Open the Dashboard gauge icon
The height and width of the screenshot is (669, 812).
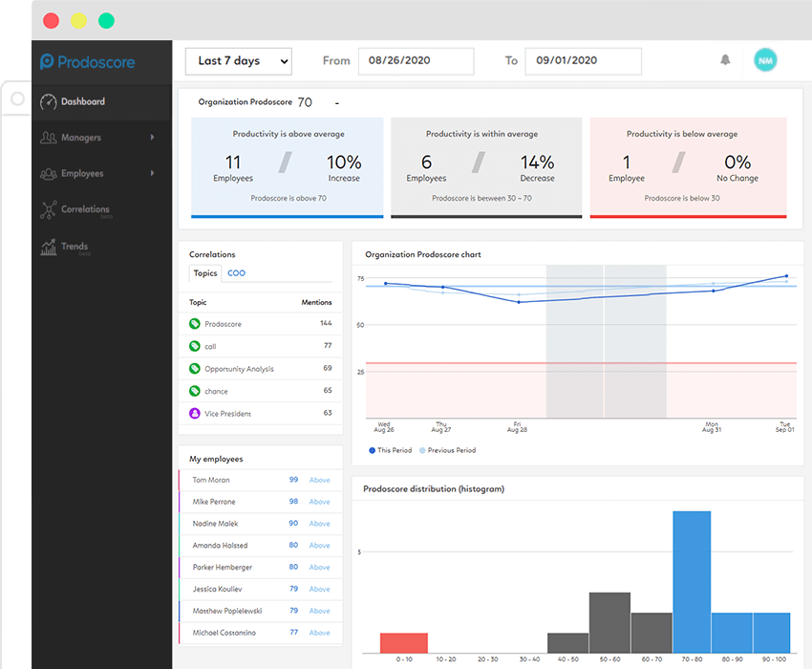pyautogui.click(x=49, y=102)
